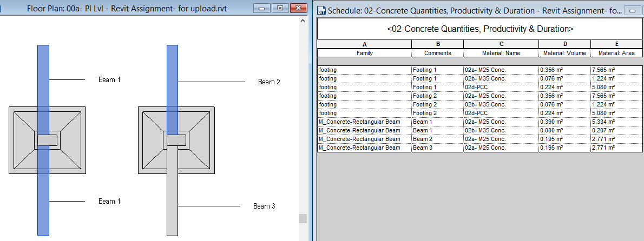Select the Beam 2 tag label
Viewport: 644px width, 241px height.
coord(269,82)
